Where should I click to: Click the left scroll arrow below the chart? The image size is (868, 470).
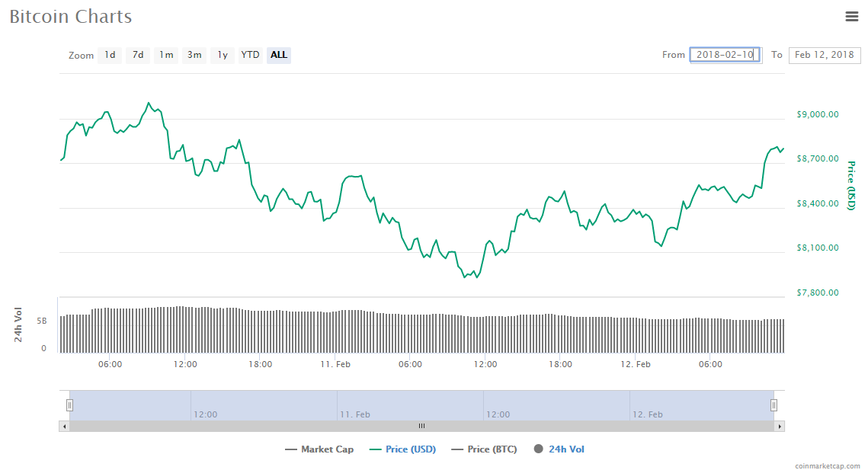65,427
